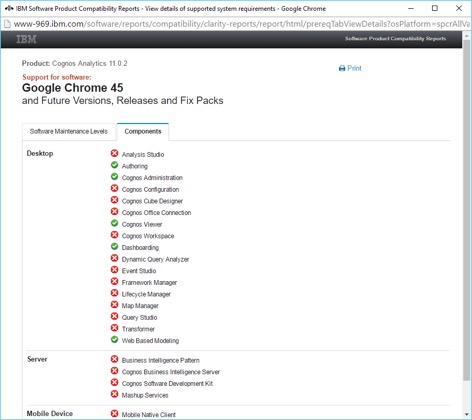Select the Components tab
The width and height of the screenshot is (472, 420).
[x=143, y=131]
